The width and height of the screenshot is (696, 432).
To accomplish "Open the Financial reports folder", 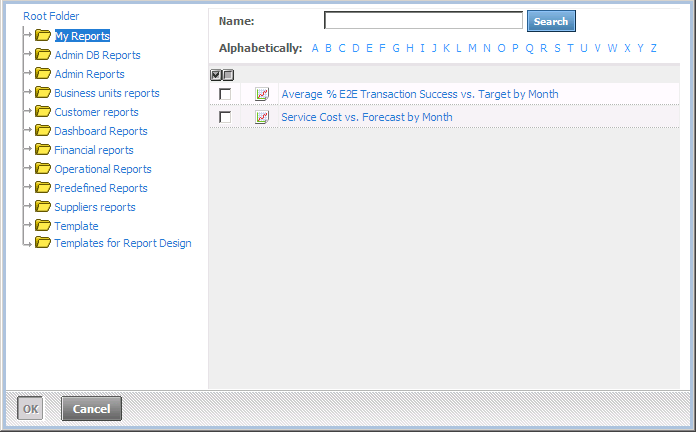I will [94, 151].
